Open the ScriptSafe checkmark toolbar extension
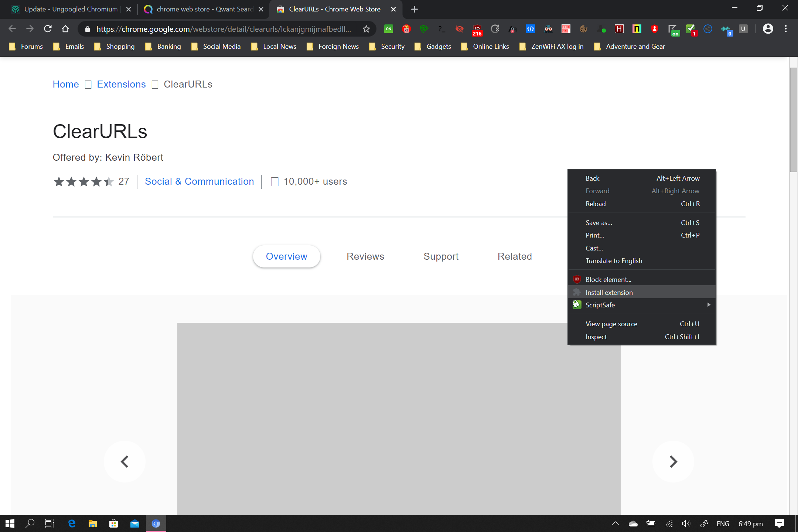798x532 pixels. click(x=690, y=29)
